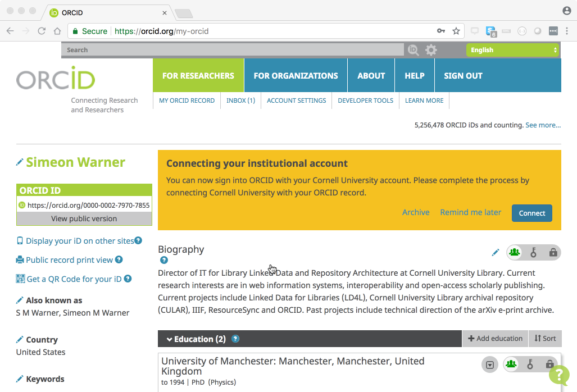
Task: Collapse the Education section chevron
Action: [x=170, y=339]
